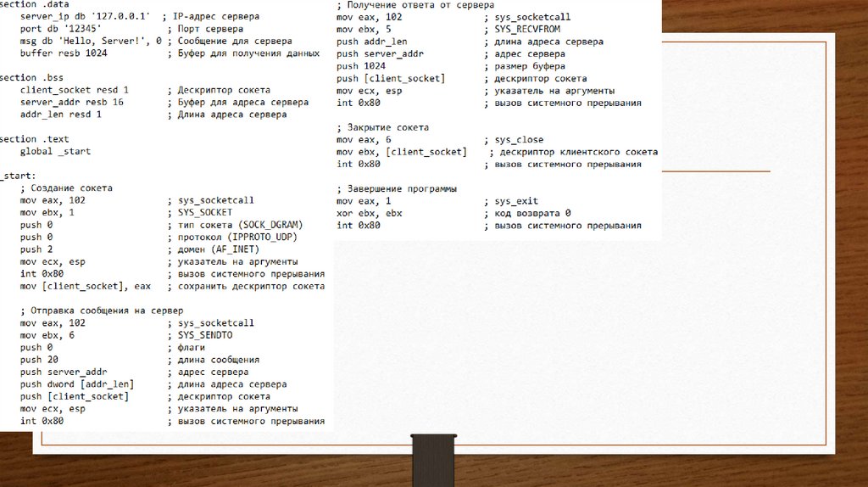Viewport: 868px width, 487px height.
Task: Select the heading "; Закрытие сокета"
Action: 382,127
